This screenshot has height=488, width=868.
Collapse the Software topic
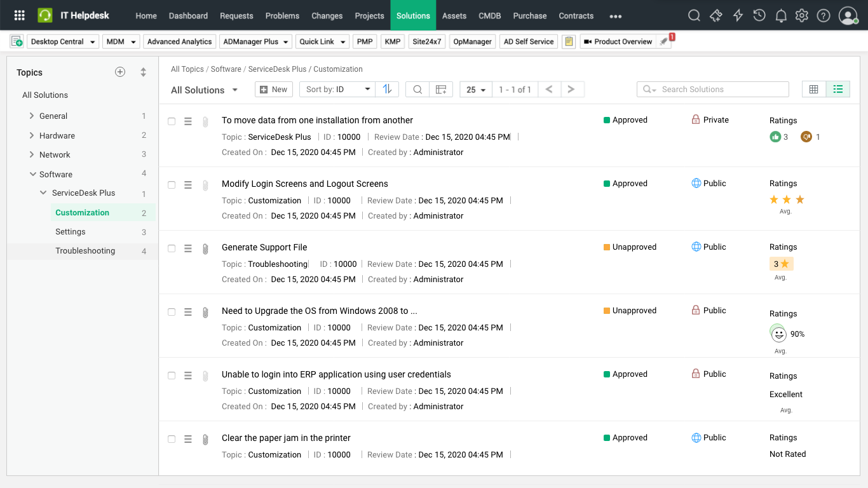point(32,174)
